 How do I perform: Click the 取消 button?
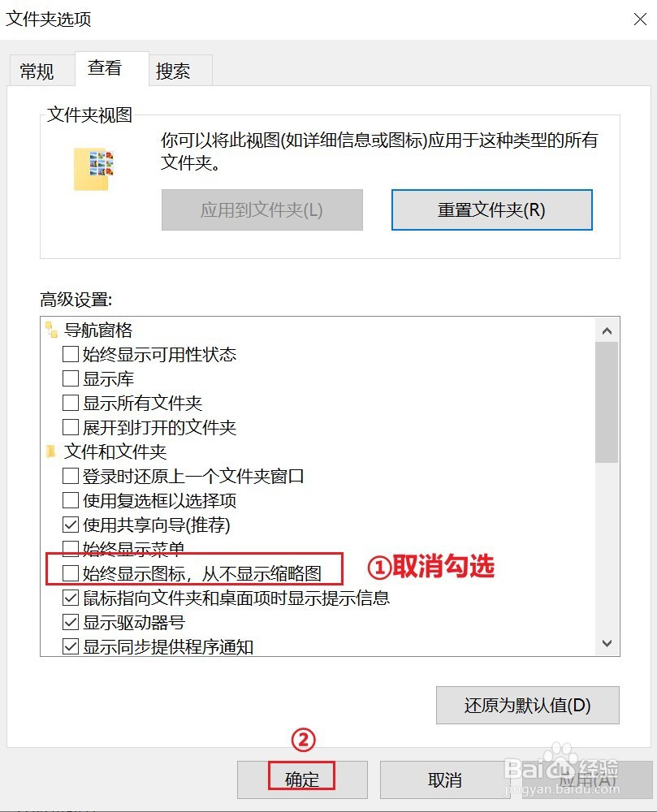(445, 780)
